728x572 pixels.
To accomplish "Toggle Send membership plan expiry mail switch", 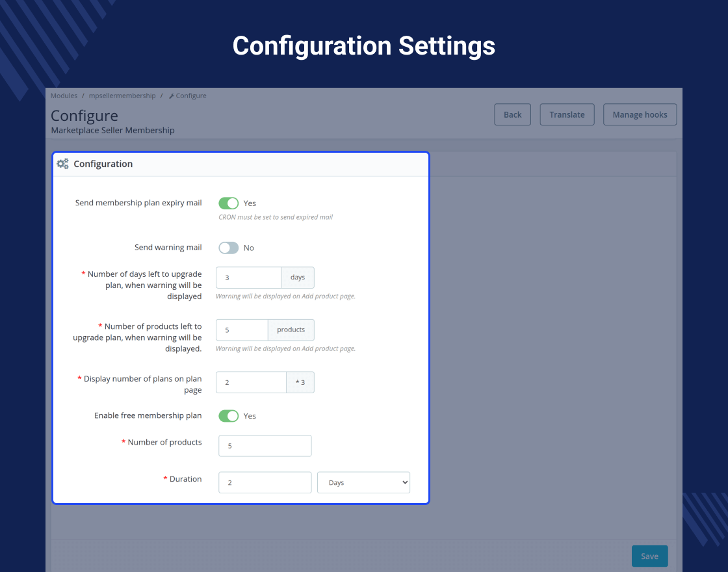I will tap(228, 203).
